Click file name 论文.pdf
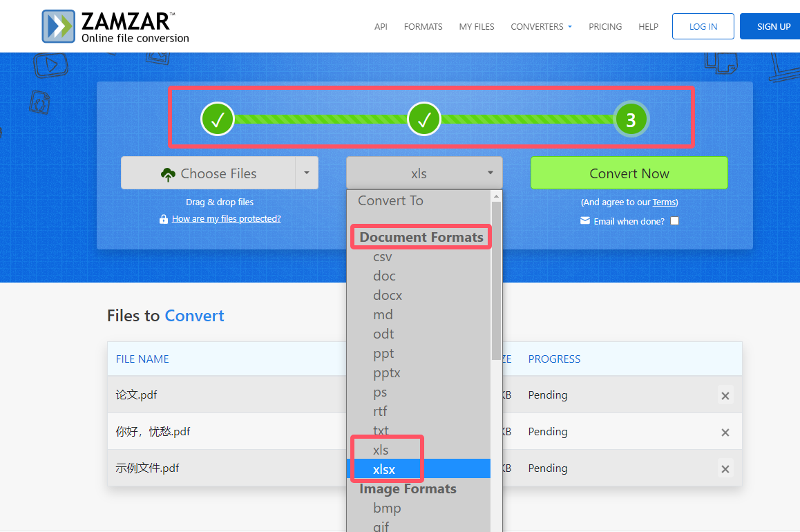 click(x=136, y=395)
